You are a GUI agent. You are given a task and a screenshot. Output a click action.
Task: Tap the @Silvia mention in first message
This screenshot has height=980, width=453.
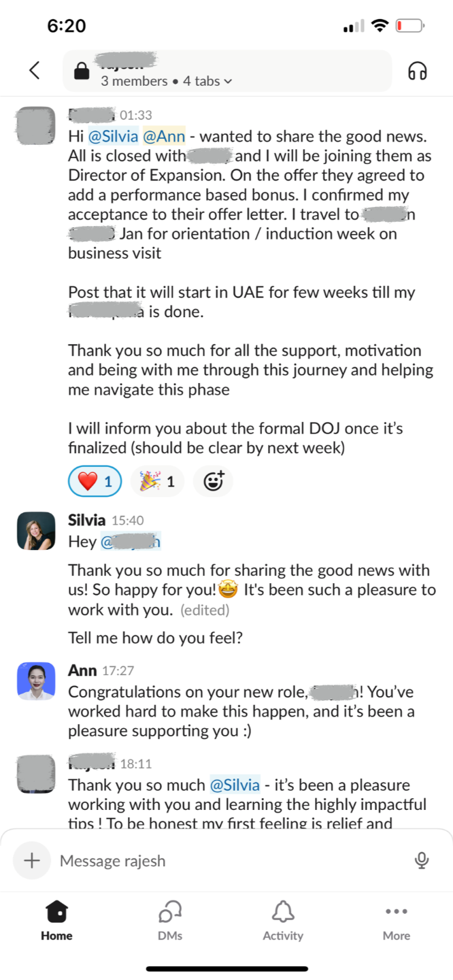[113, 136]
